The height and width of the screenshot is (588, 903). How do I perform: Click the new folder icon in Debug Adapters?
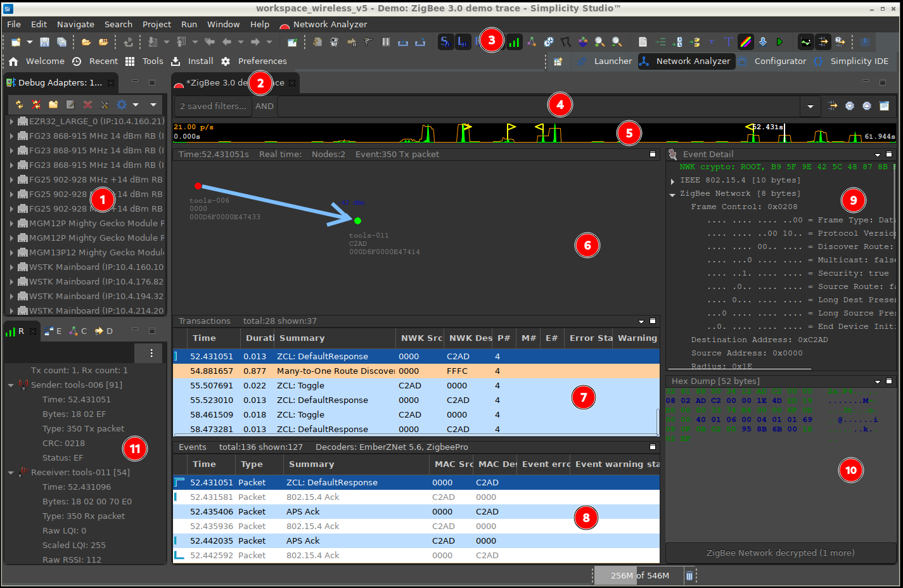(53, 105)
